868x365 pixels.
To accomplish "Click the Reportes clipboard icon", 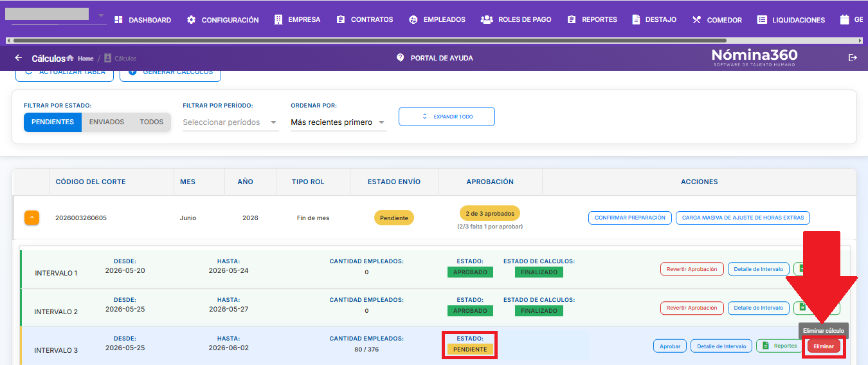I will pos(572,20).
